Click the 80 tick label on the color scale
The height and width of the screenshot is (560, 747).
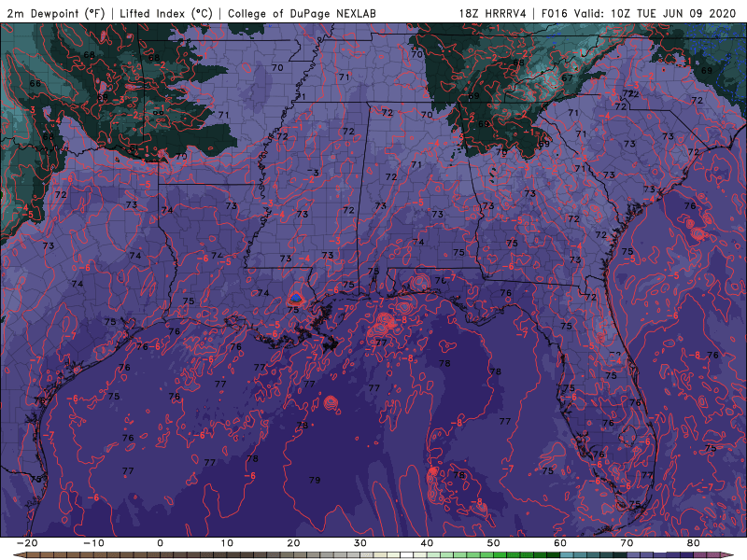click(694, 543)
